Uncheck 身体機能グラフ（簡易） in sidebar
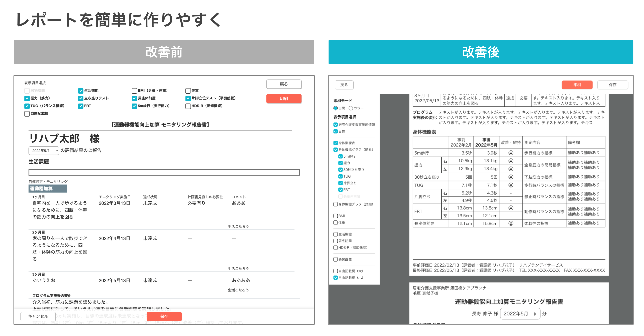Screen dimensions: 644x336 click(x=335, y=150)
